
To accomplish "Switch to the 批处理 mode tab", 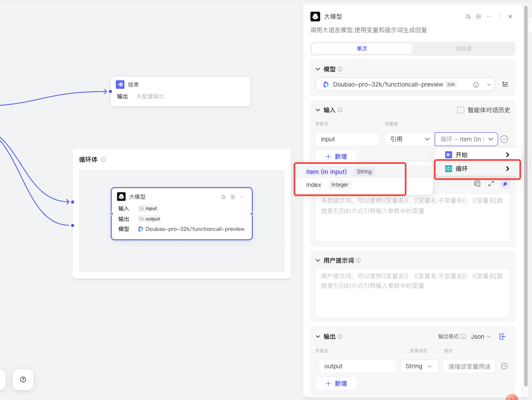I will [x=463, y=49].
